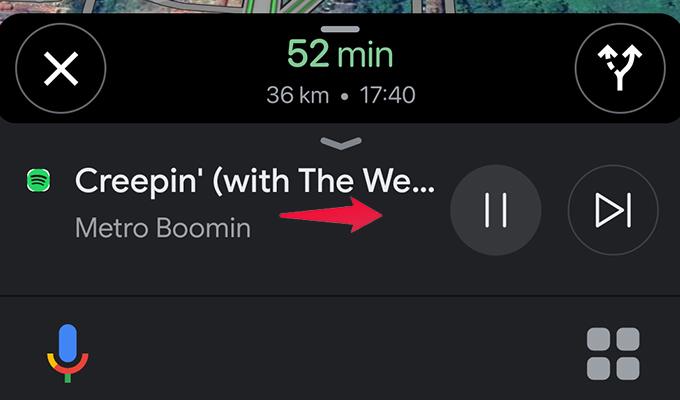
Task: Tap the 36 km remaining distance
Action: [298, 95]
